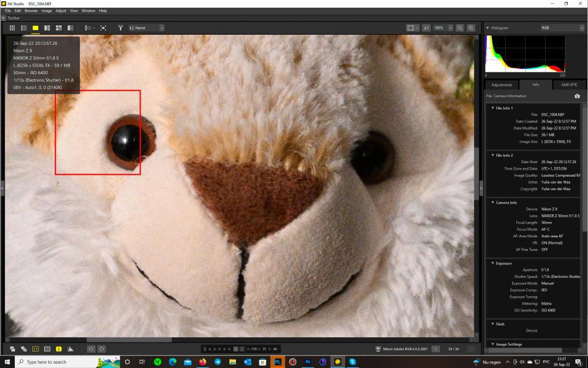This screenshot has height=368, width=588.
Task: Open the fit-to-screen options dropdown
Action: point(413,28)
